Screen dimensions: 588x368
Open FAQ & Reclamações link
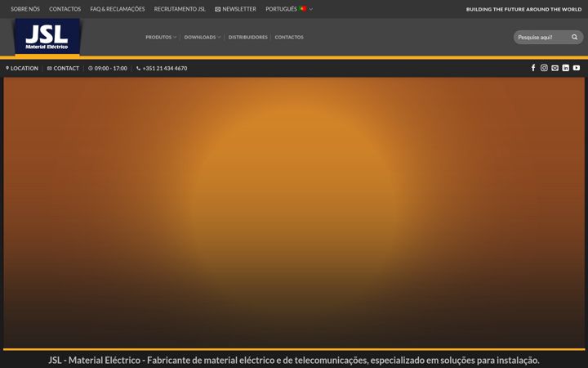pyautogui.click(x=118, y=9)
